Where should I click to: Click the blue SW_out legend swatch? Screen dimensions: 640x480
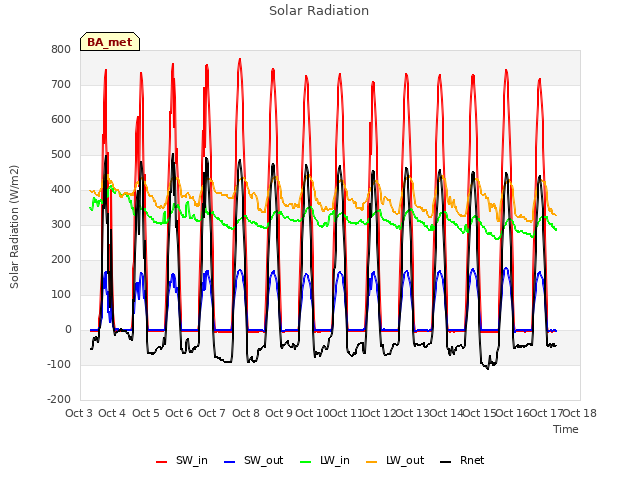230,462
